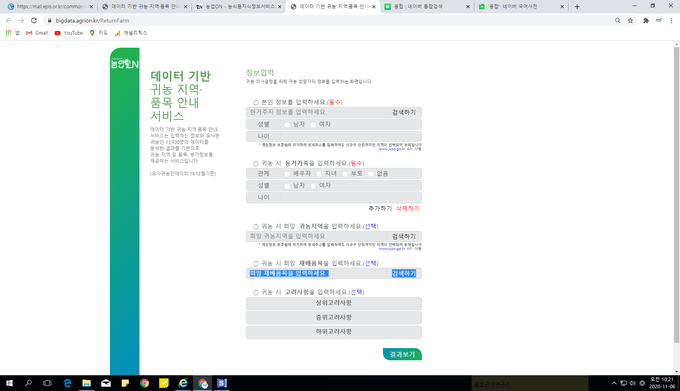Open Task View on the taskbar
The width and height of the screenshot is (680, 391).
(47, 383)
